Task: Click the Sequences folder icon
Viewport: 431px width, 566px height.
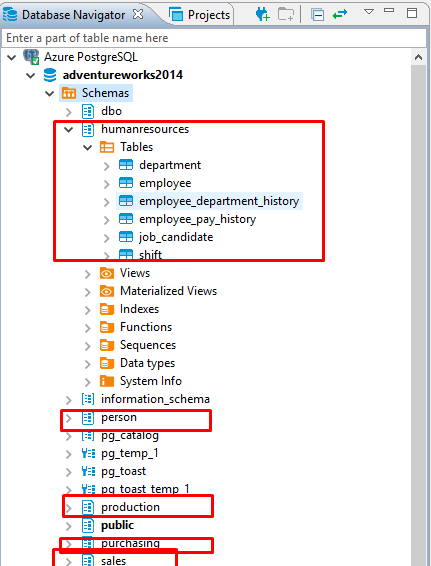Action: [106, 345]
